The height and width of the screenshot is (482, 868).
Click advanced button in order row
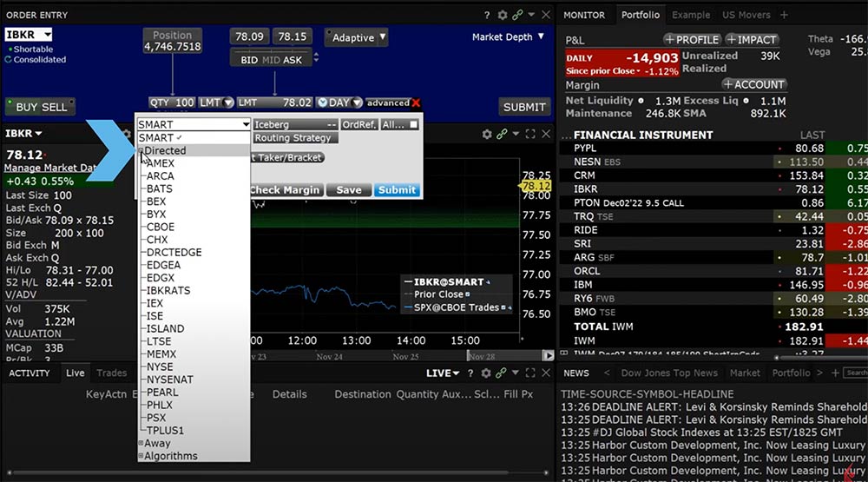(388, 103)
